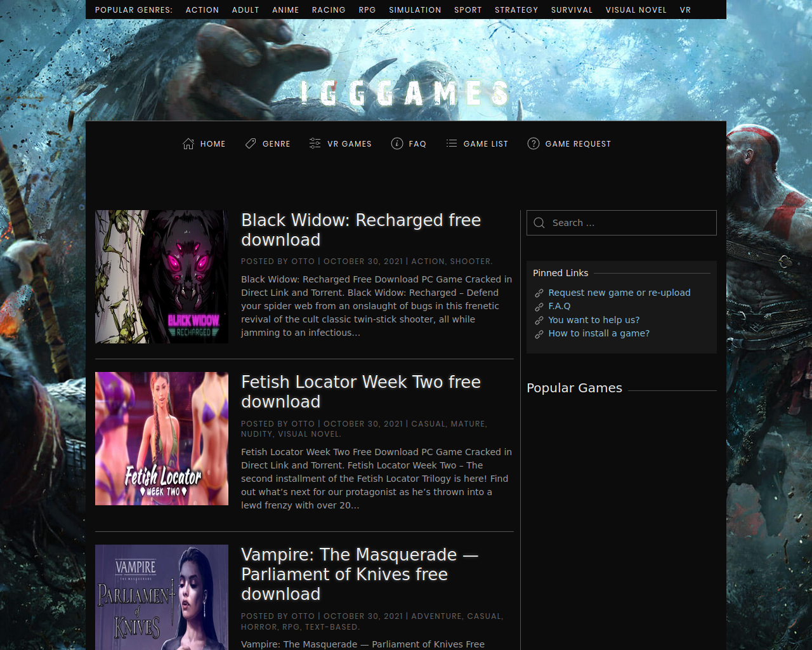Click the Home house icon
Screen dimensions: 812x650
point(188,143)
